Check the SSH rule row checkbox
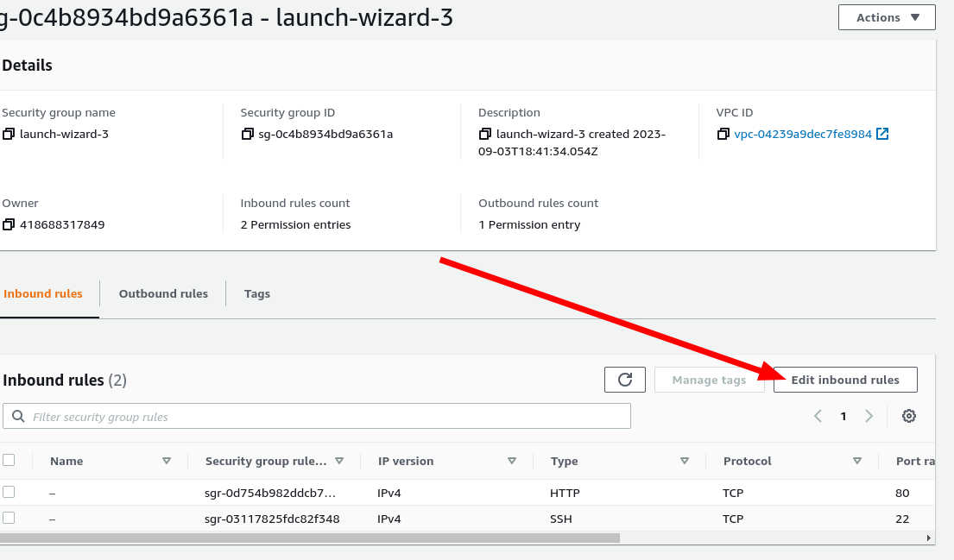 pos(9,519)
